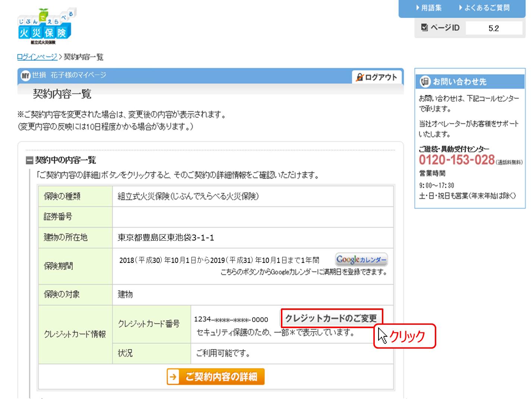The width and height of the screenshot is (532, 399).
Task: Click the orange arrow icon on ご契約内容の詳細
Action: coord(174,377)
